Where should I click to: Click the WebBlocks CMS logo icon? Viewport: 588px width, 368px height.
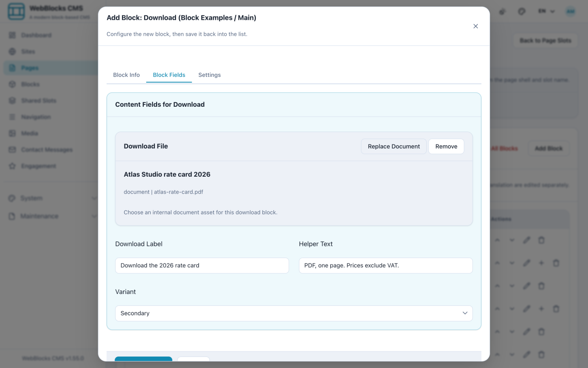16,11
